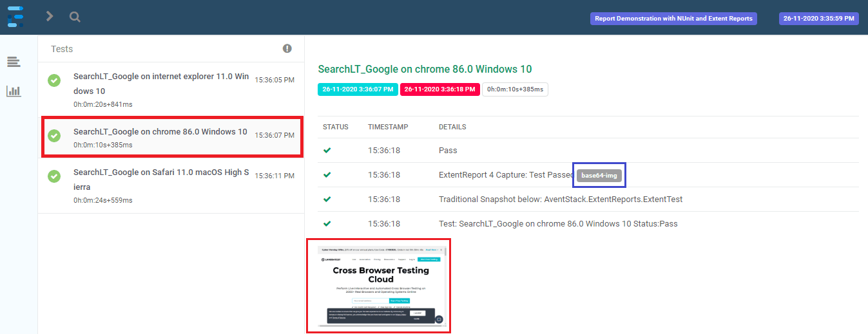Screen dimensions: 868x334
Task: Click the Tests panel heading
Action: 62,49
